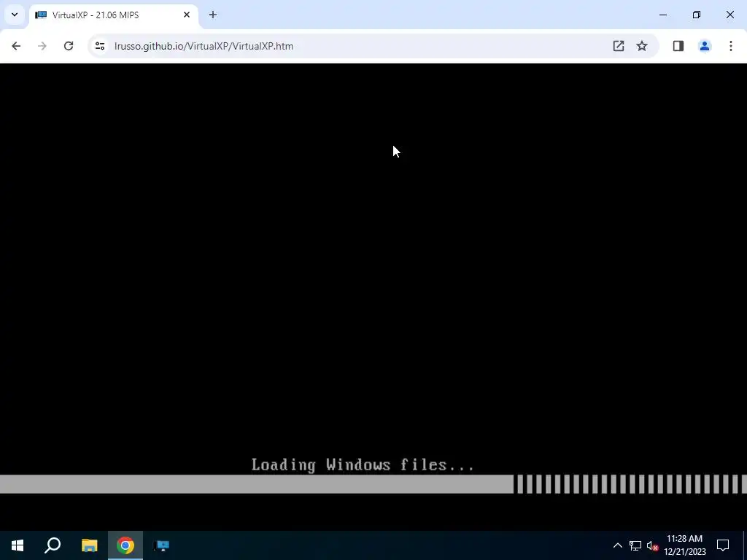
Task: Select the VirtualXP - 21.06 MIPS tab
Action: [113, 15]
